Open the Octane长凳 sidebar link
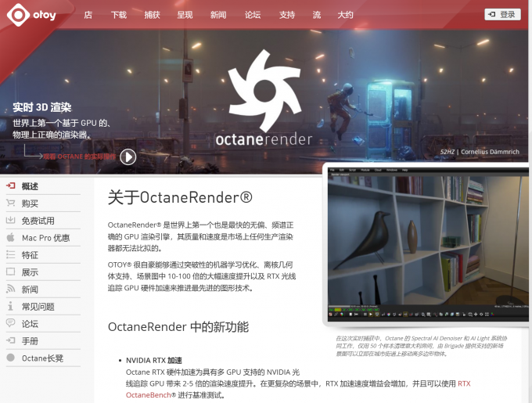This screenshot has height=403, width=532. [42, 358]
